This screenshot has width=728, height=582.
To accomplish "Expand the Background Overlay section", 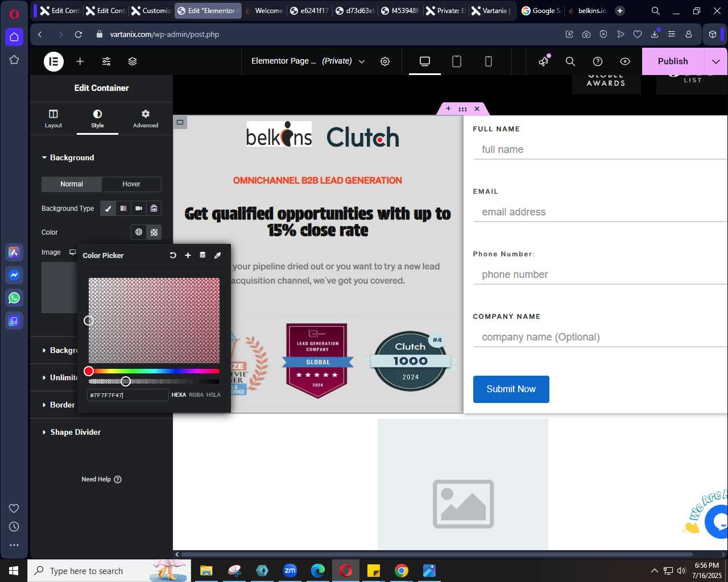I will pyautogui.click(x=59, y=350).
